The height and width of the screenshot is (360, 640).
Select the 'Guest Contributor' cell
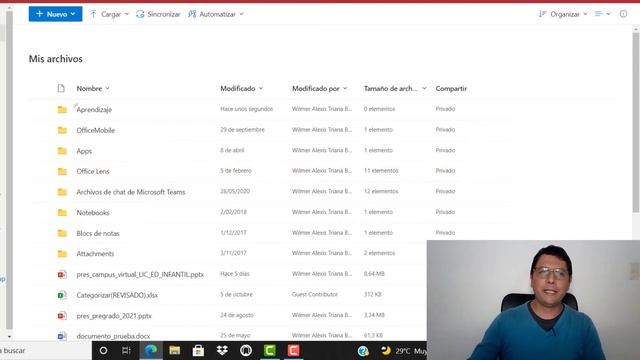click(315, 294)
